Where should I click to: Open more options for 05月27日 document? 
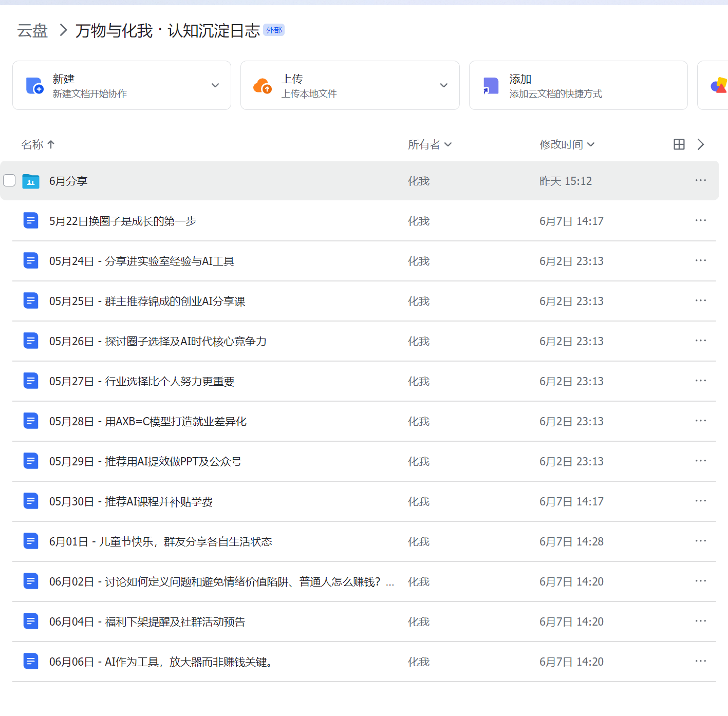point(701,381)
